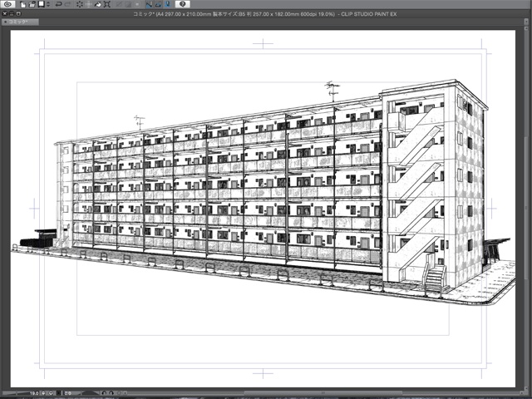The height and width of the screenshot is (399, 532).
Task: Click the fit-to-screen button in status bar
Action: click(x=59, y=393)
